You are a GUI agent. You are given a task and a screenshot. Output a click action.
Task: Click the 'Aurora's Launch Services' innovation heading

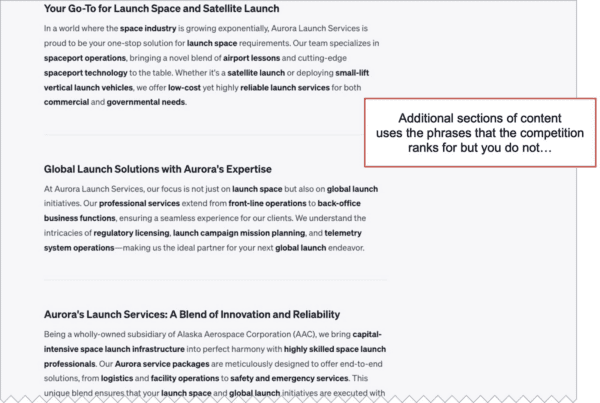[x=192, y=315]
